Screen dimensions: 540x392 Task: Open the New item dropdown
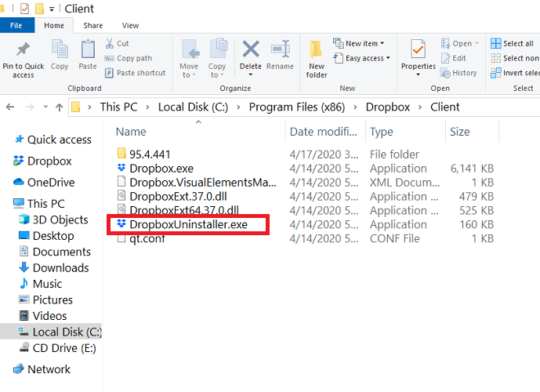(358, 43)
